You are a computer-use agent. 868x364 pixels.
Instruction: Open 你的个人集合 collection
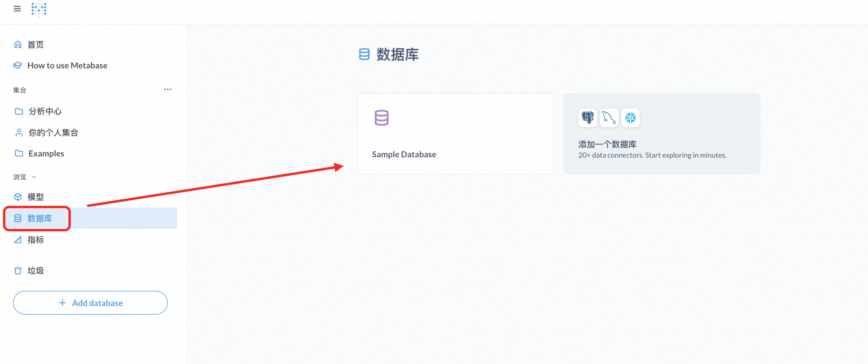tap(53, 133)
